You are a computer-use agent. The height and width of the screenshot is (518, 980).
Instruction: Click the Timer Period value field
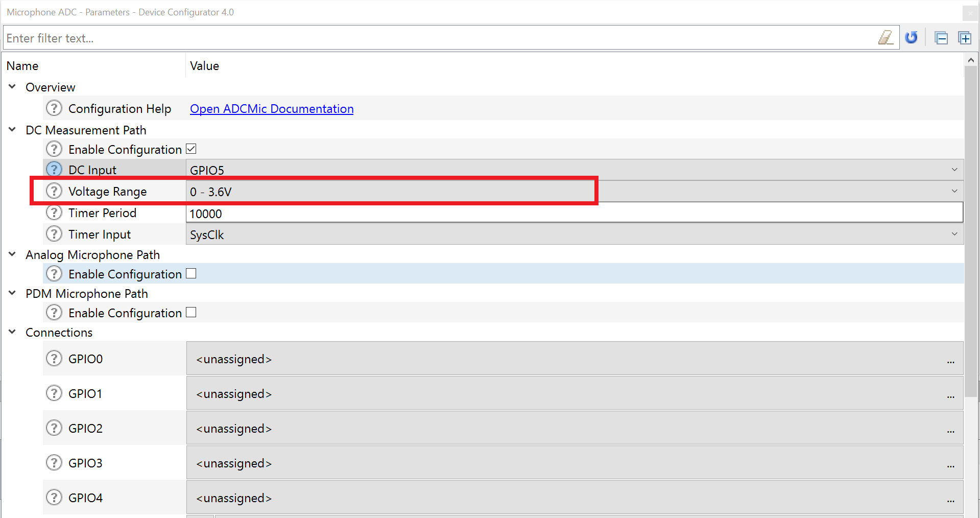click(x=575, y=213)
